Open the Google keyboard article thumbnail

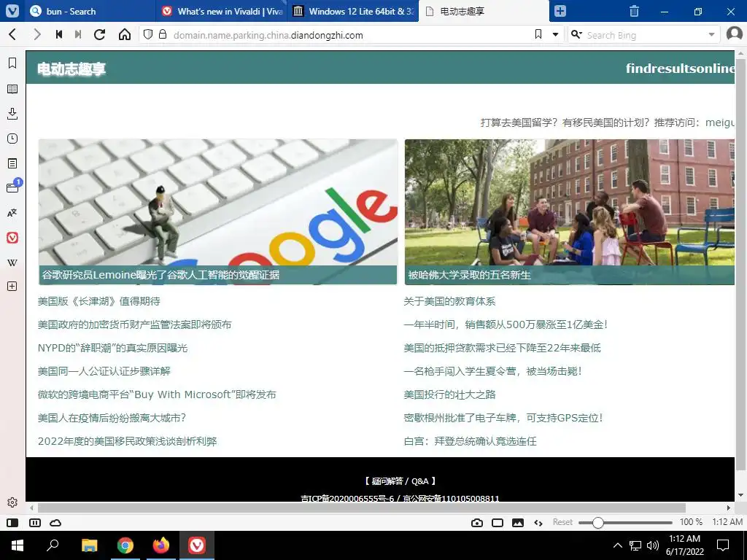[217, 212]
